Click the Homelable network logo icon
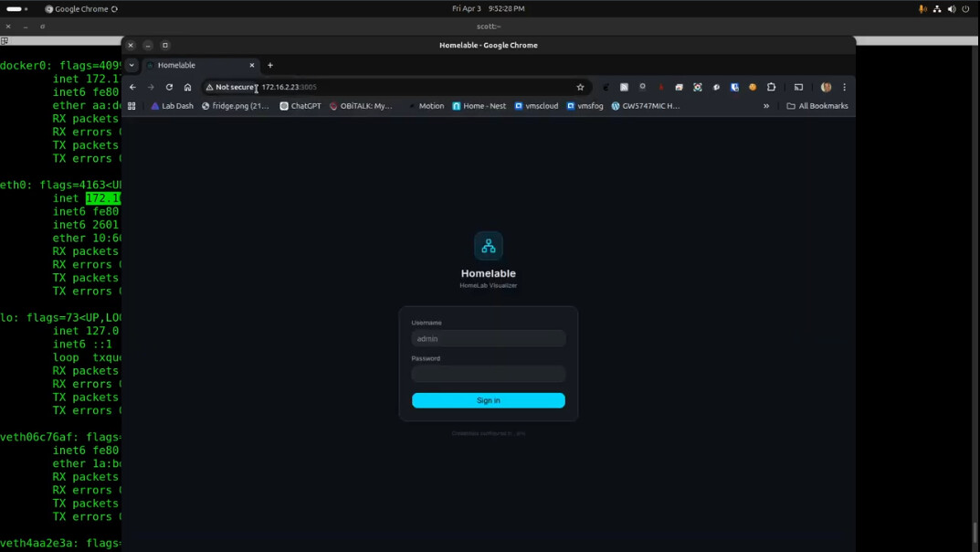Screen dimensions: 980x552 click(489, 246)
